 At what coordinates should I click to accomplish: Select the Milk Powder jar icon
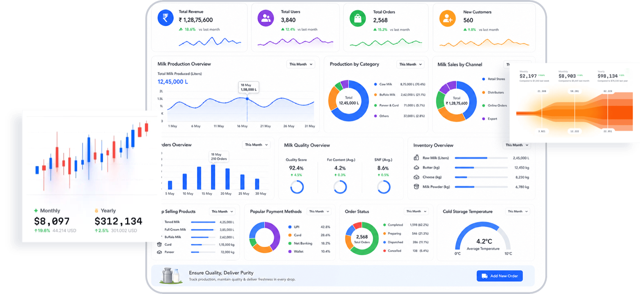pyautogui.click(x=416, y=187)
